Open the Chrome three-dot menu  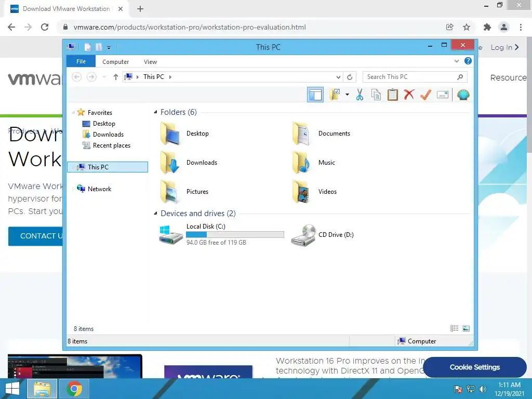(x=521, y=27)
